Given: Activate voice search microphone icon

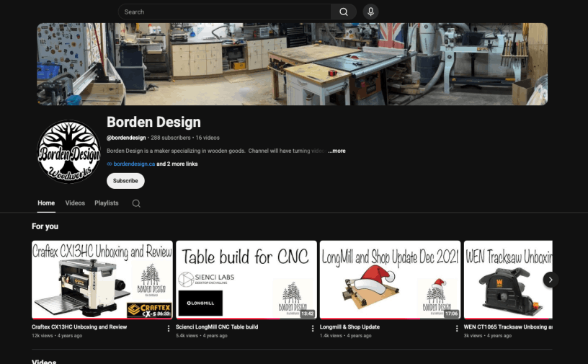Looking at the screenshot, I should pos(370,12).
